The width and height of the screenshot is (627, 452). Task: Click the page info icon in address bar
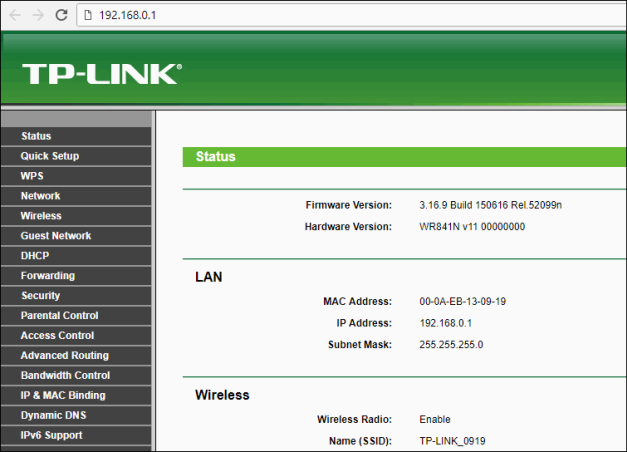[x=88, y=15]
